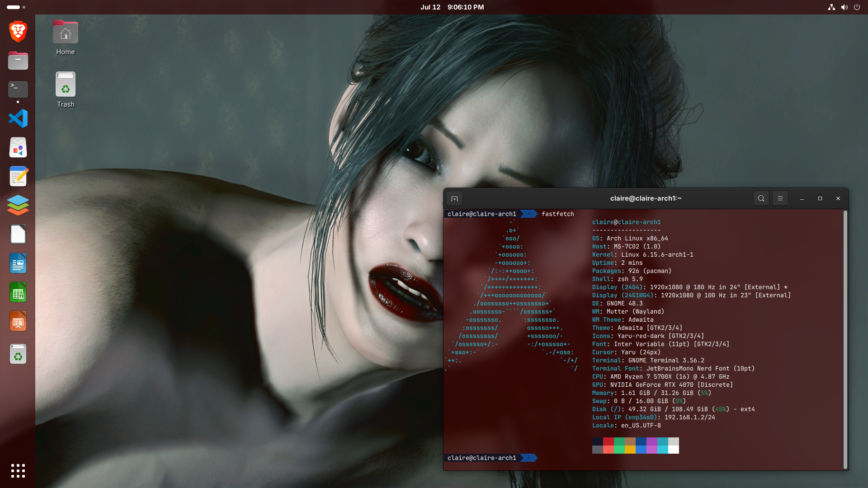Viewport: 868px width, 488px height.
Task: Open the stacked layers app in dock
Action: tap(18, 205)
